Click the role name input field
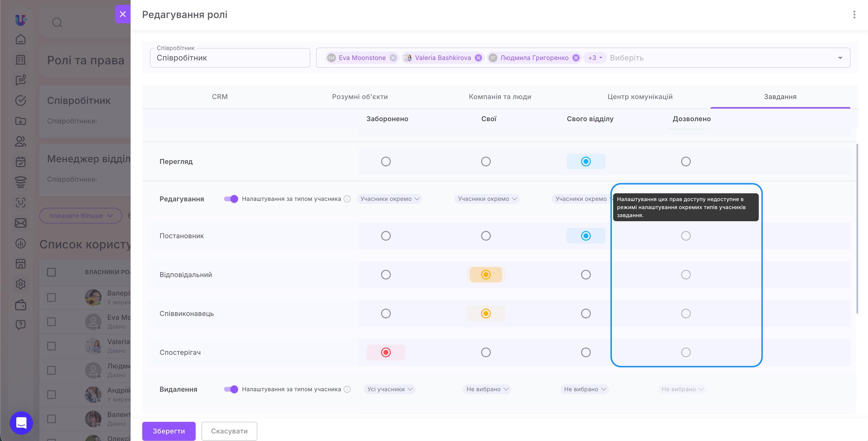The image size is (868, 441). [x=230, y=58]
